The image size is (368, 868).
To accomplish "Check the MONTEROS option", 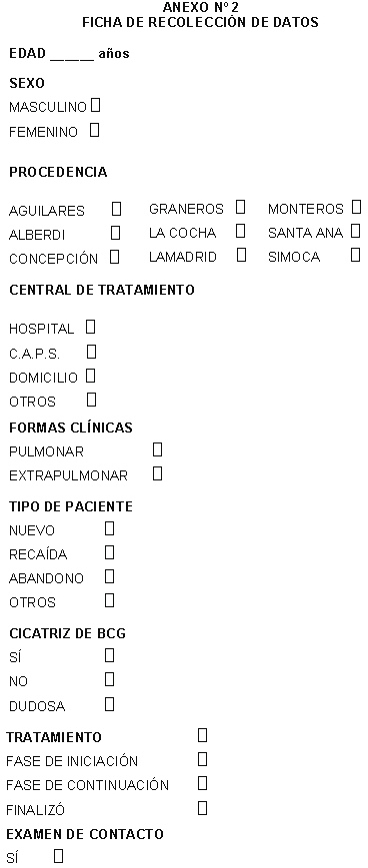I will [356, 207].
